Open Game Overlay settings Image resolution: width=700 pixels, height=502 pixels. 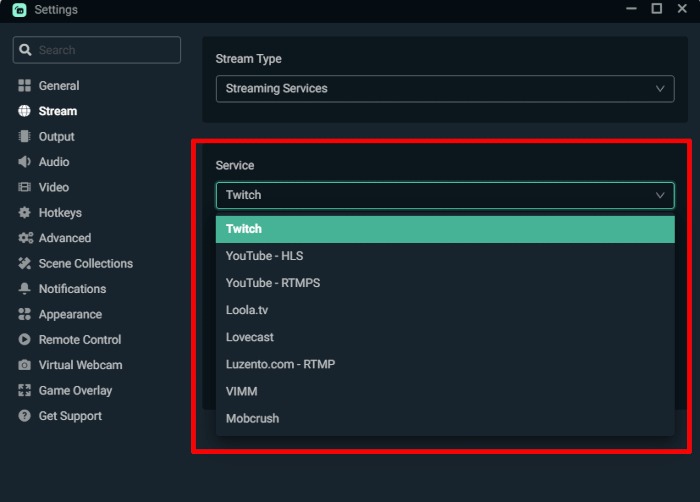pos(75,390)
